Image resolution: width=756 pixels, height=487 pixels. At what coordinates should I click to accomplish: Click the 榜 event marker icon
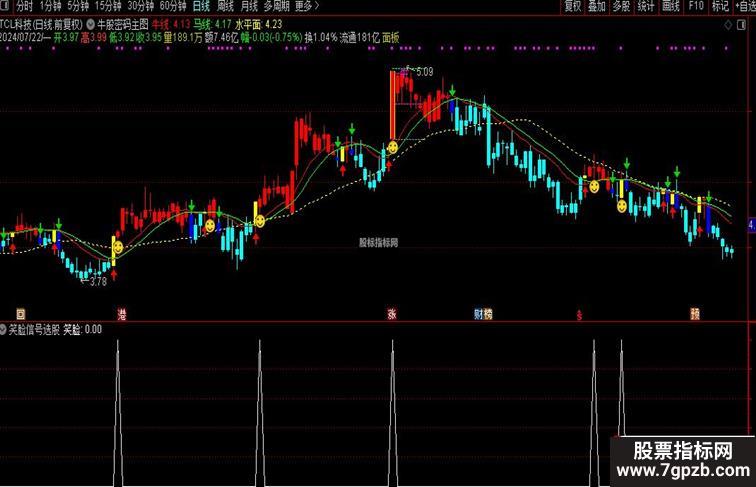click(x=488, y=314)
